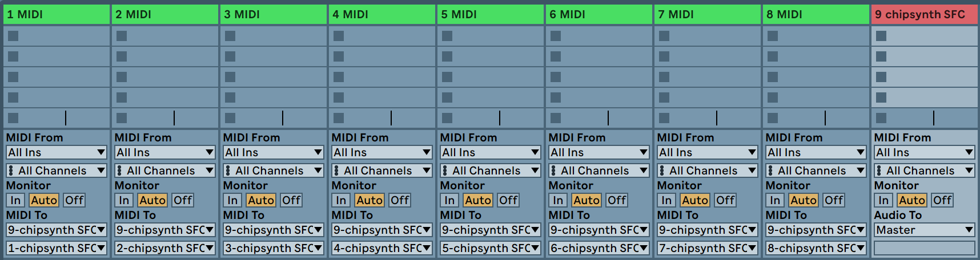This screenshot has height=260, width=980.
Task: Click second clip slot stop button in track 6 MIDI
Action: pyautogui.click(x=556, y=56)
